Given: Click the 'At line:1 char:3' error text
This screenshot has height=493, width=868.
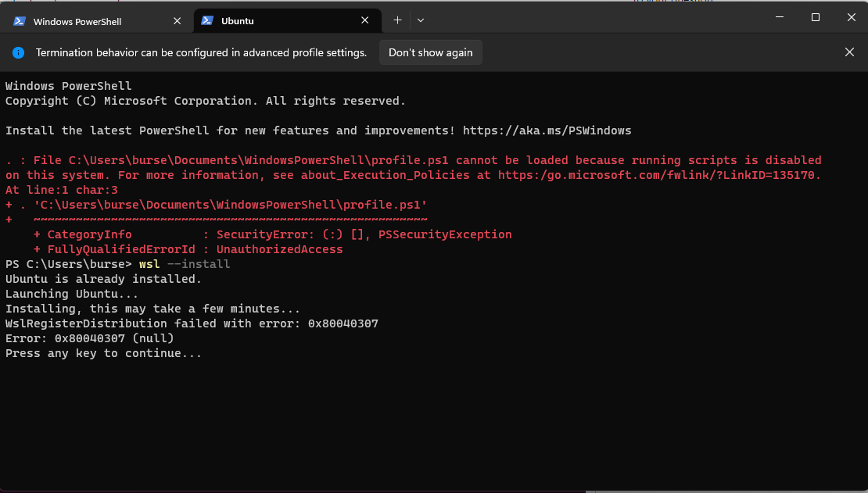Looking at the screenshot, I should (62, 190).
